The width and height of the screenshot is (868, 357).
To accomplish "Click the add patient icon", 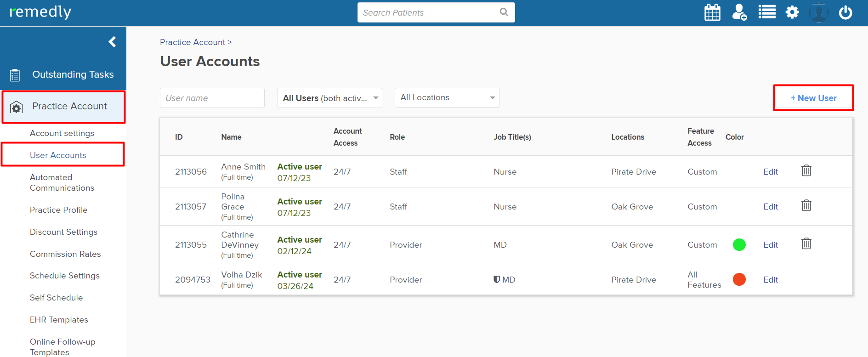I will coord(739,12).
